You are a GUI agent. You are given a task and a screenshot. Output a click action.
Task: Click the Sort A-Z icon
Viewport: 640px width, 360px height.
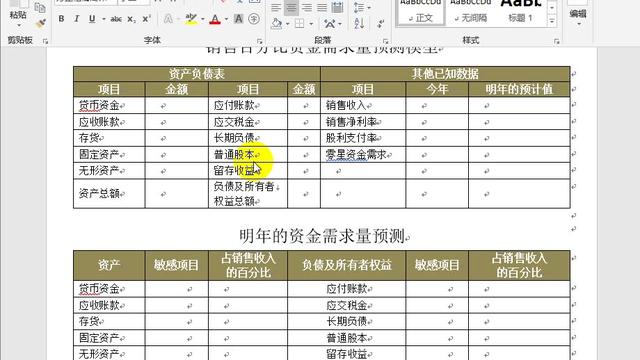point(359,24)
